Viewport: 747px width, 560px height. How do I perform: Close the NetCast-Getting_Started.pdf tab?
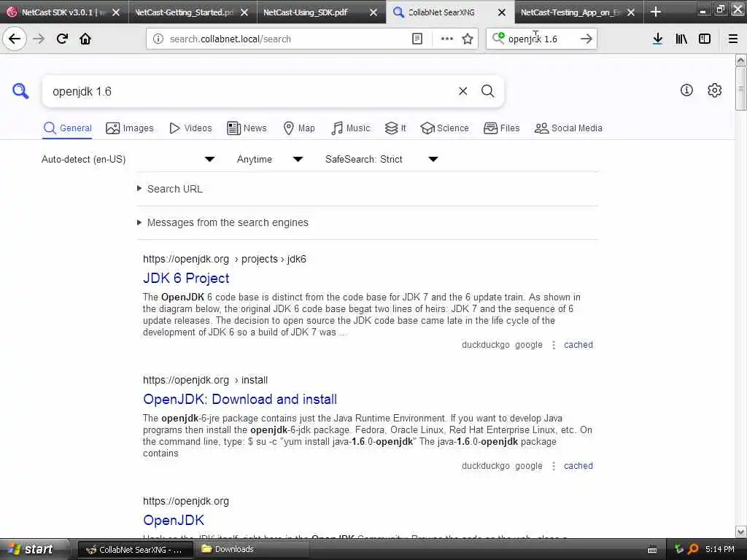point(244,12)
